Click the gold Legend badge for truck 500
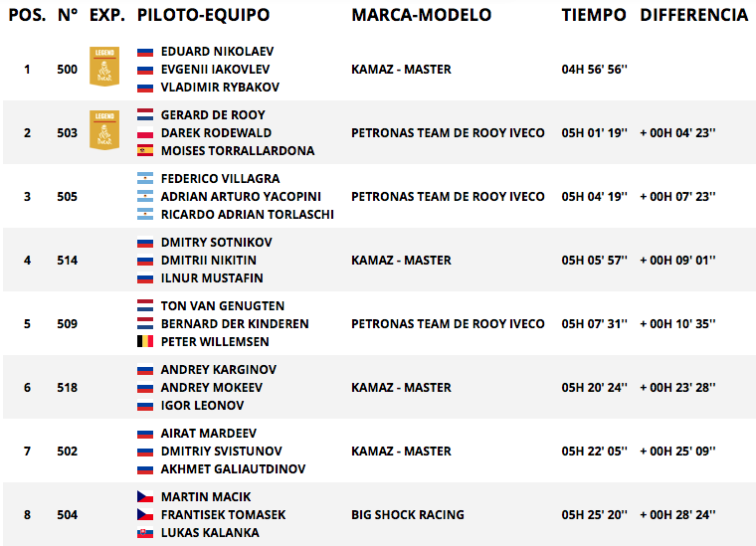Screen dimensions: 756x546 [104, 67]
